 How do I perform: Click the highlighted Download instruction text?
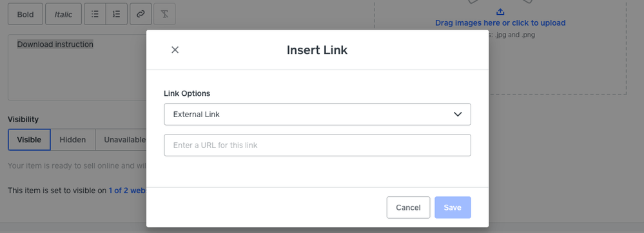click(55, 44)
